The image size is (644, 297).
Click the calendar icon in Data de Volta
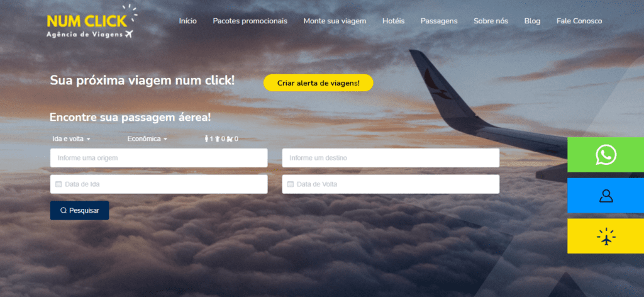click(291, 184)
